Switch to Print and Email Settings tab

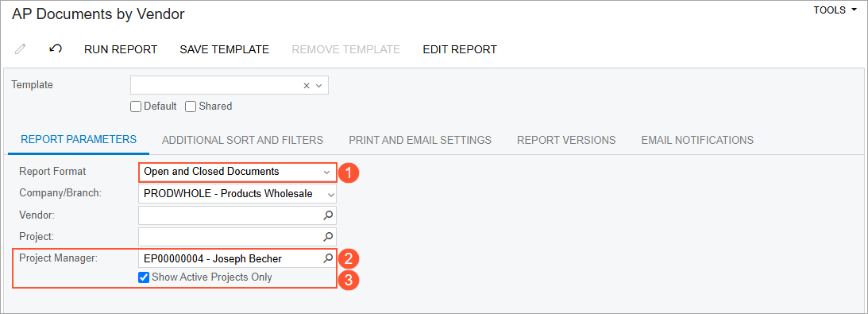coord(420,140)
